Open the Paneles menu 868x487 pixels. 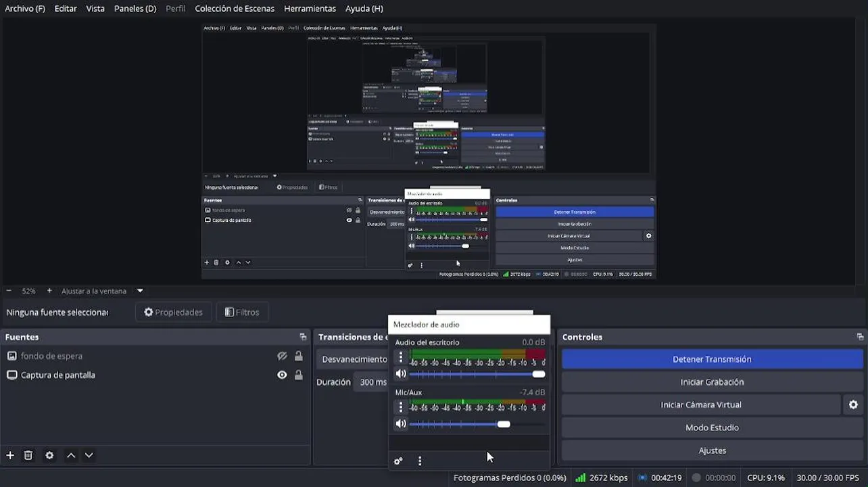coord(135,8)
